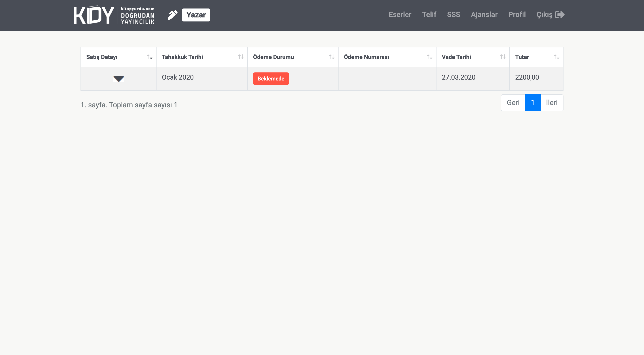
Task: Click the Ödeme Durumu column header
Action: coord(293,57)
